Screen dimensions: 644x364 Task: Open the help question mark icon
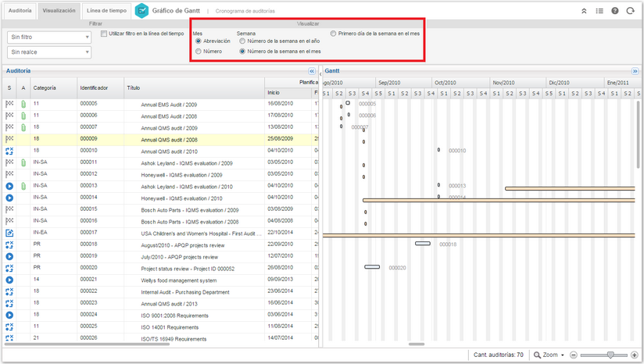tap(615, 11)
